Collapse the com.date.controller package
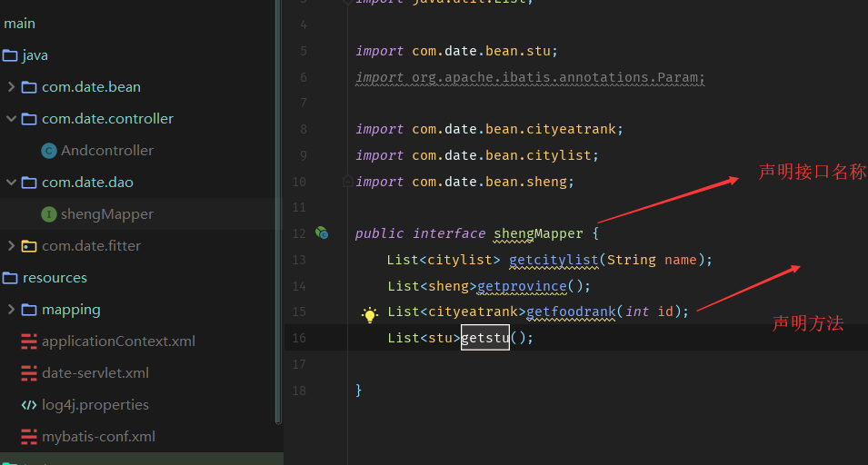 click(x=11, y=118)
